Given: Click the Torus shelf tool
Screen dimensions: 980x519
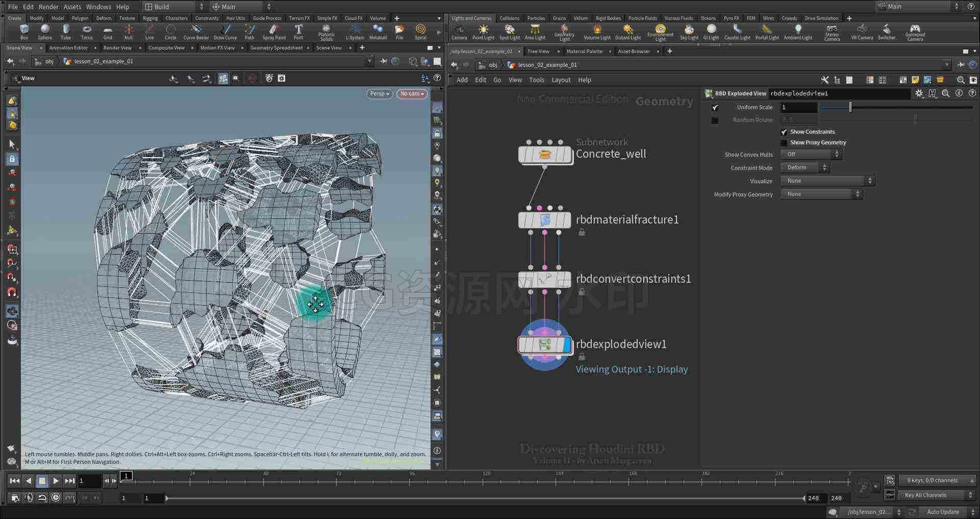Looking at the screenshot, I should click(87, 32).
